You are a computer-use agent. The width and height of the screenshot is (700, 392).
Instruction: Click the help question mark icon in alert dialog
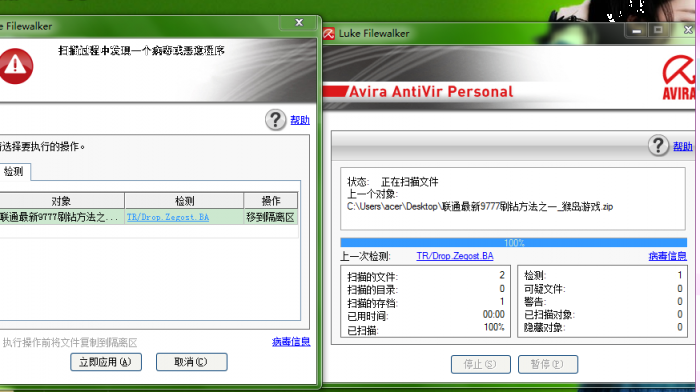pyautogui.click(x=275, y=120)
